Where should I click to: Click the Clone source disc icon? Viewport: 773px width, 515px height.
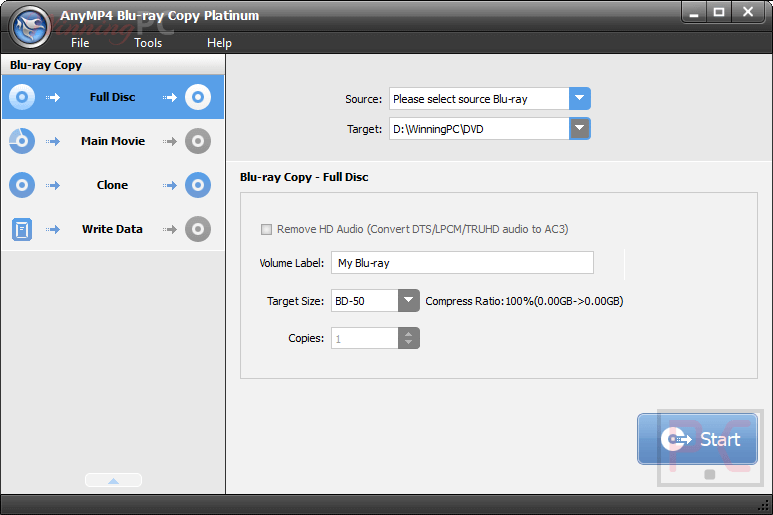tap(22, 185)
